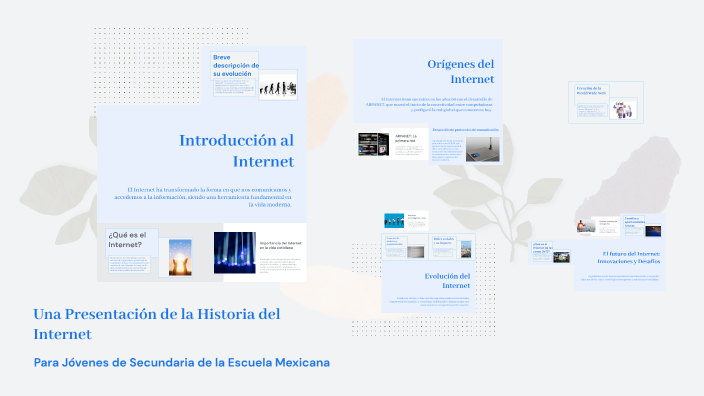Click the blue silhouettes image above Evolución del Internet
Image resolution: width=704 pixels, height=396 pixels.
pos(394,221)
